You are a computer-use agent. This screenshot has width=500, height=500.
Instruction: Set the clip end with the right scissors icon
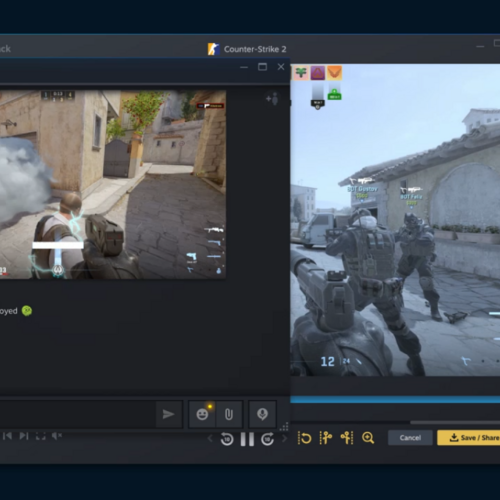[347, 438]
